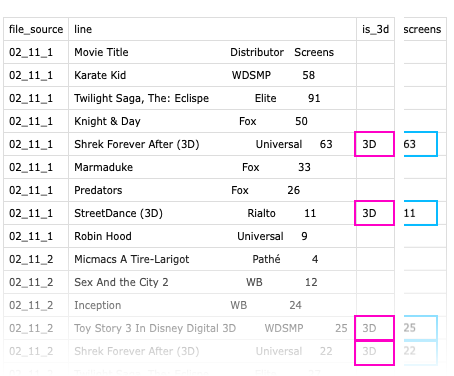Select the Toy Story 3 line cell
The height and width of the screenshot is (376, 454).
pos(212,328)
